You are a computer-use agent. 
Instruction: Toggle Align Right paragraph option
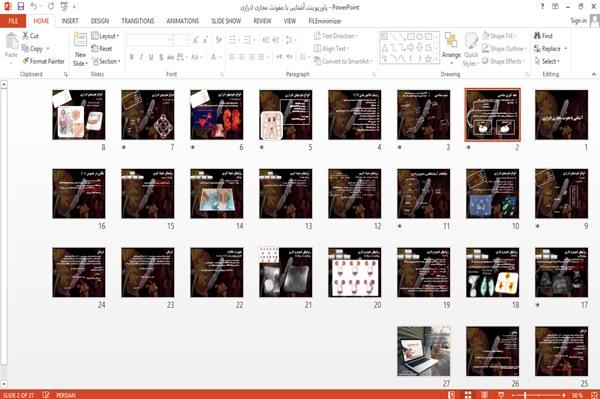pos(251,57)
